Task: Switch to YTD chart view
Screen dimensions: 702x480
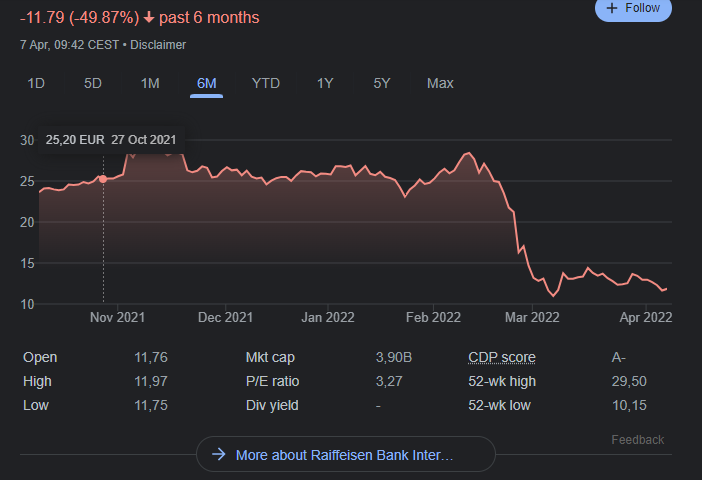Action: pyautogui.click(x=266, y=83)
